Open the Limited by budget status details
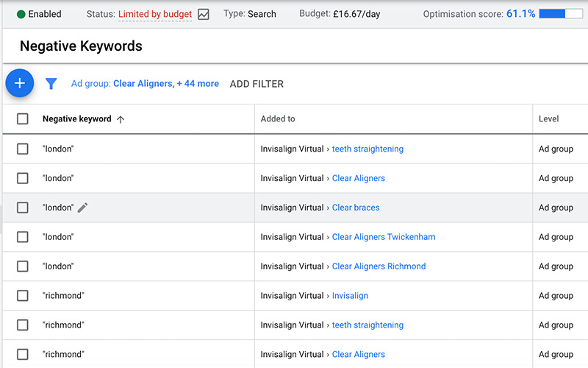The image size is (588, 368). pyautogui.click(x=155, y=14)
